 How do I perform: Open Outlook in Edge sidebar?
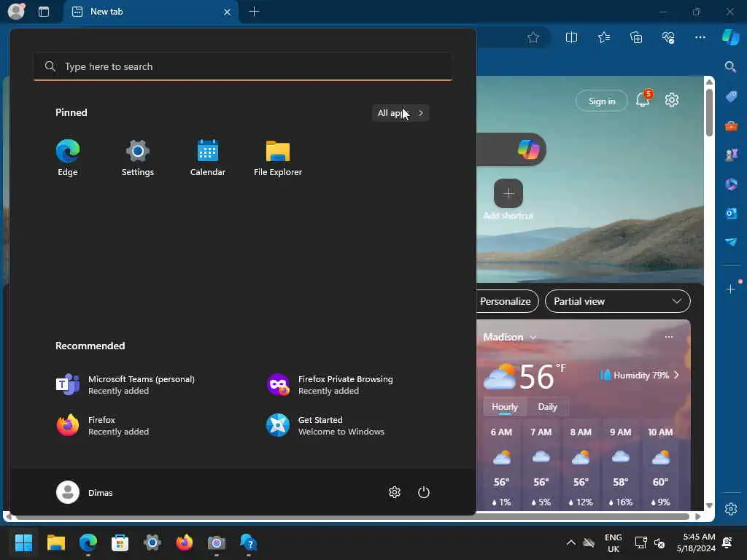coord(731,214)
